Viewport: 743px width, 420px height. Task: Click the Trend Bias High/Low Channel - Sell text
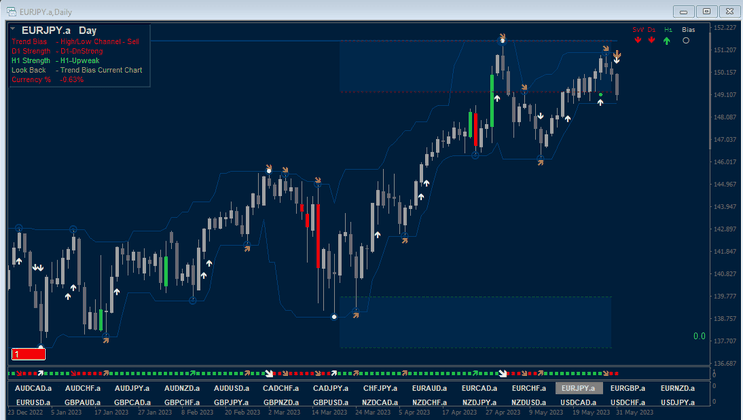pos(75,42)
